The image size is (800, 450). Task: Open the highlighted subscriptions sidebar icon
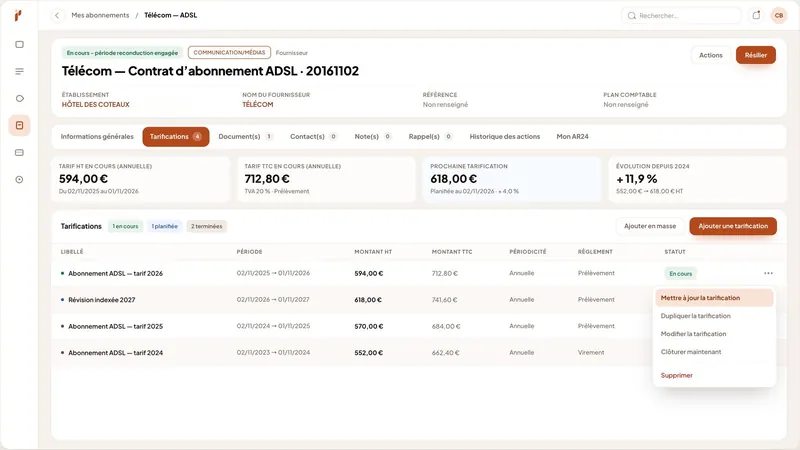click(x=19, y=126)
